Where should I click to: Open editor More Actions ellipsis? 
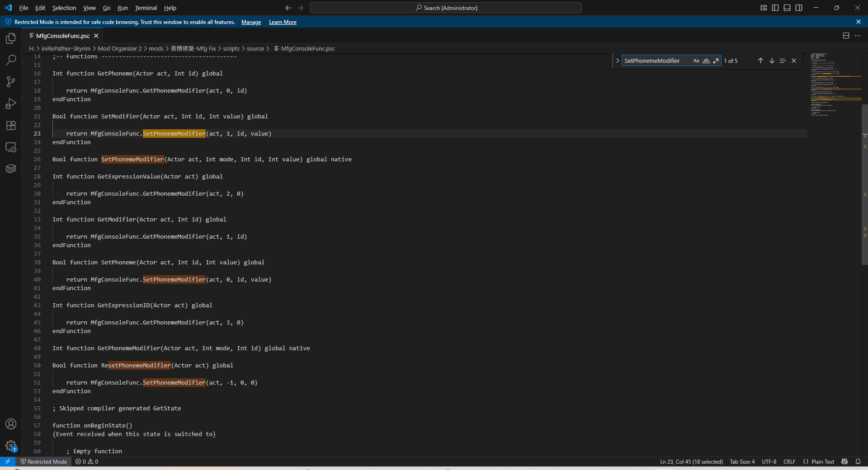858,36
